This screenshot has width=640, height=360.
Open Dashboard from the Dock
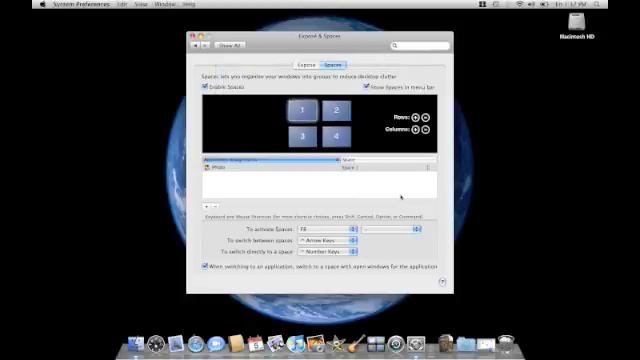[156, 344]
